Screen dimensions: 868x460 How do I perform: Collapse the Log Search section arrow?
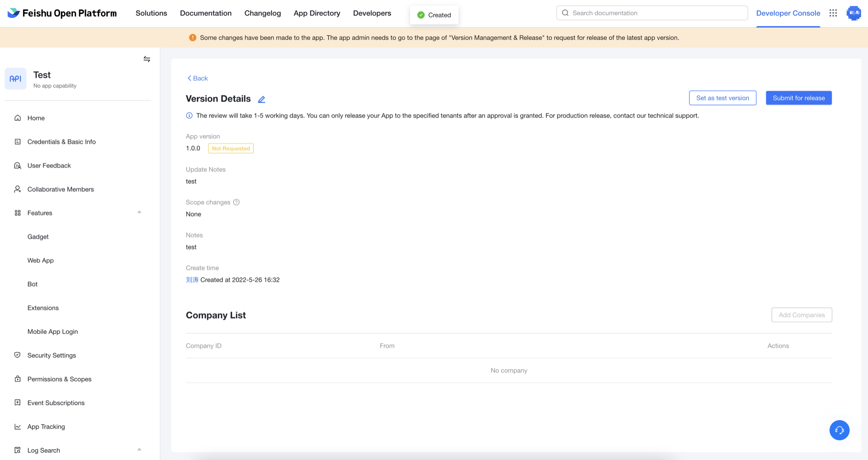point(139,450)
